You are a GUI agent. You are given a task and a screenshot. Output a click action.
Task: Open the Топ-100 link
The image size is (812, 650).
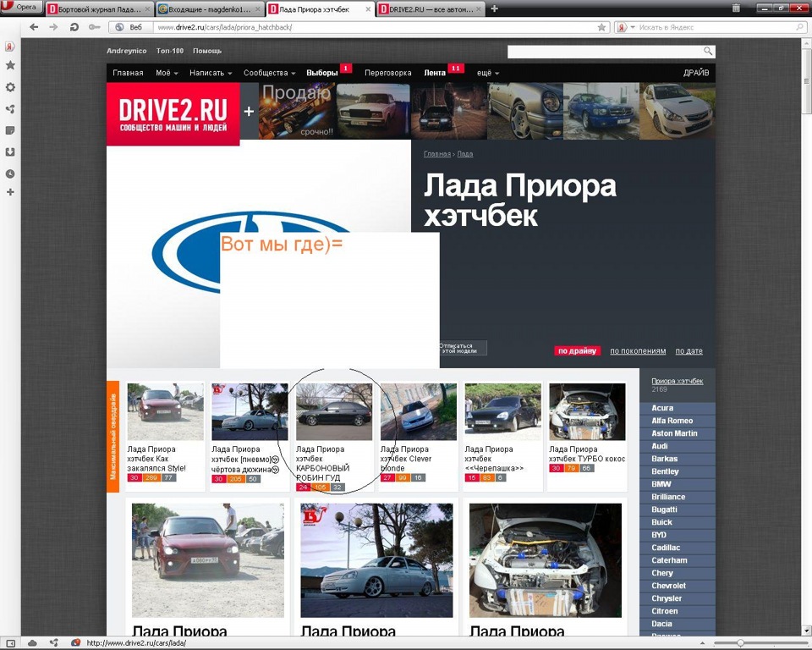[x=170, y=51]
